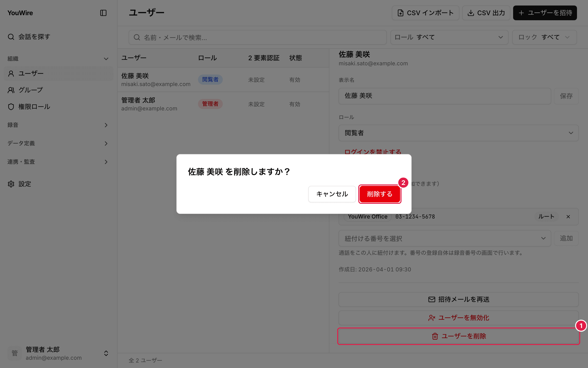Screen dimensions: 588x368
Task: Click 全 2 ユーザー status text
Action: (145, 360)
